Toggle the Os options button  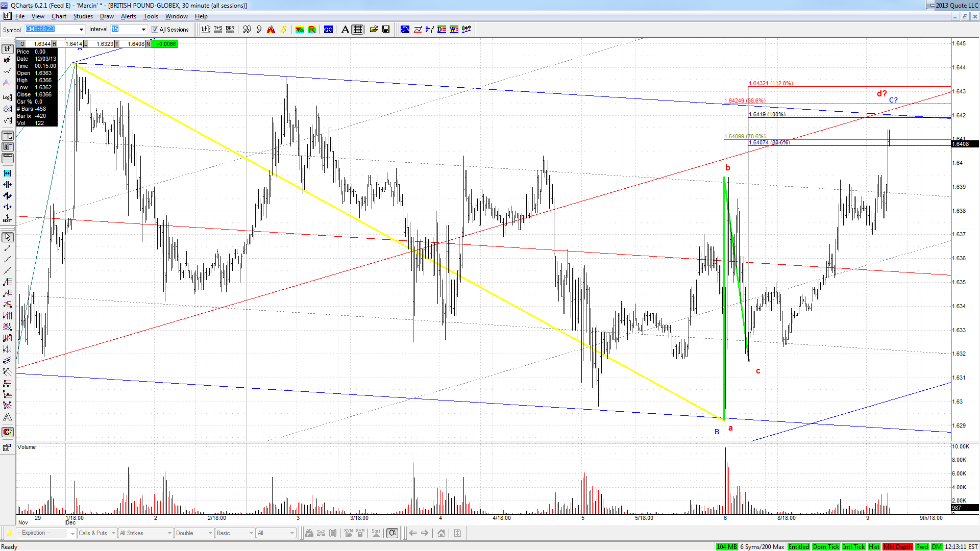click(x=392, y=533)
